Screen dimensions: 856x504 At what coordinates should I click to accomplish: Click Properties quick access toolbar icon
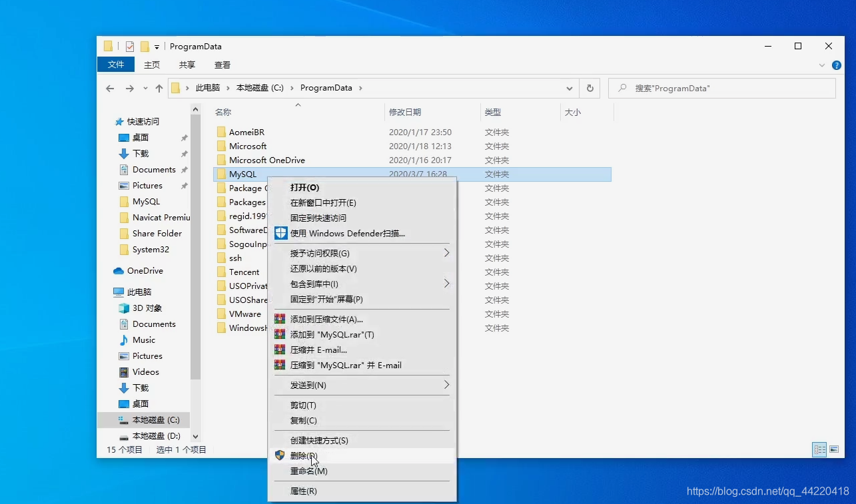tap(130, 47)
